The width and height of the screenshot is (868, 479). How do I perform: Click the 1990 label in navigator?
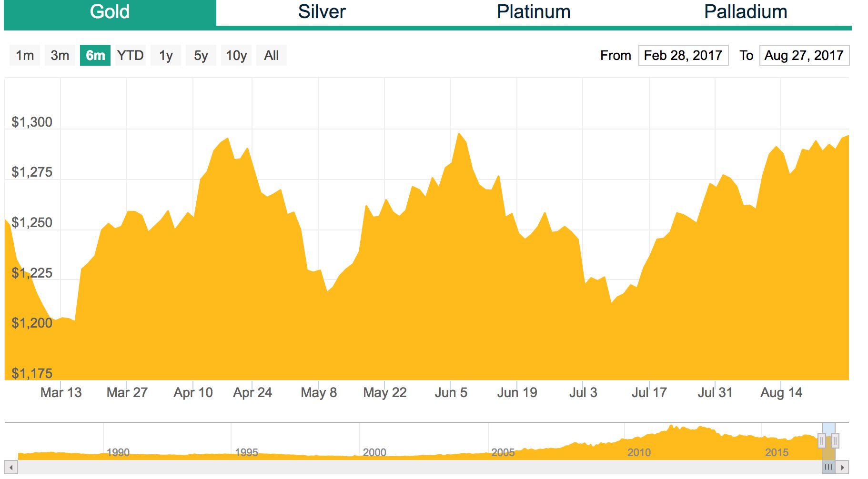click(x=118, y=452)
